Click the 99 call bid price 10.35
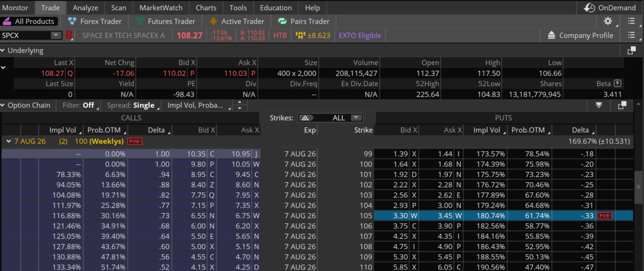The width and height of the screenshot is (644, 271). click(196, 154)
